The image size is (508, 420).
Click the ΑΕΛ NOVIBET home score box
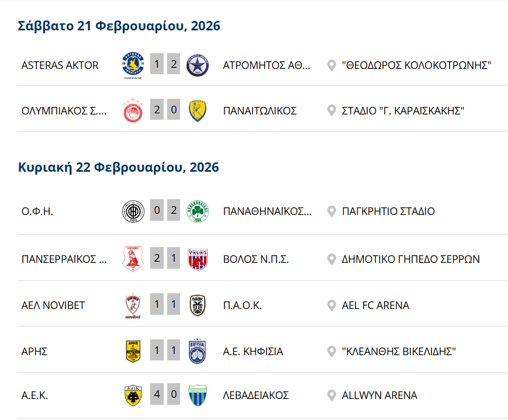pos(157,304)
